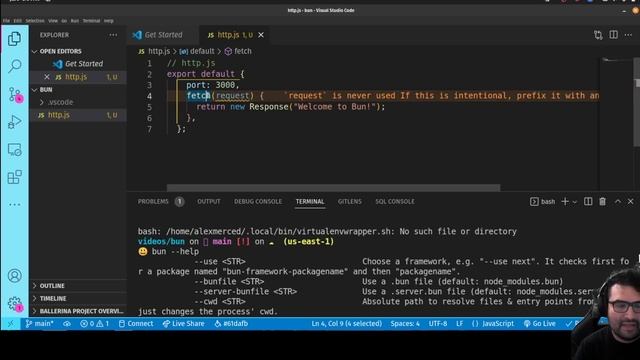Select the Terminal panel tab
This screenshot has width=640, height=360.
pos(310,202)
